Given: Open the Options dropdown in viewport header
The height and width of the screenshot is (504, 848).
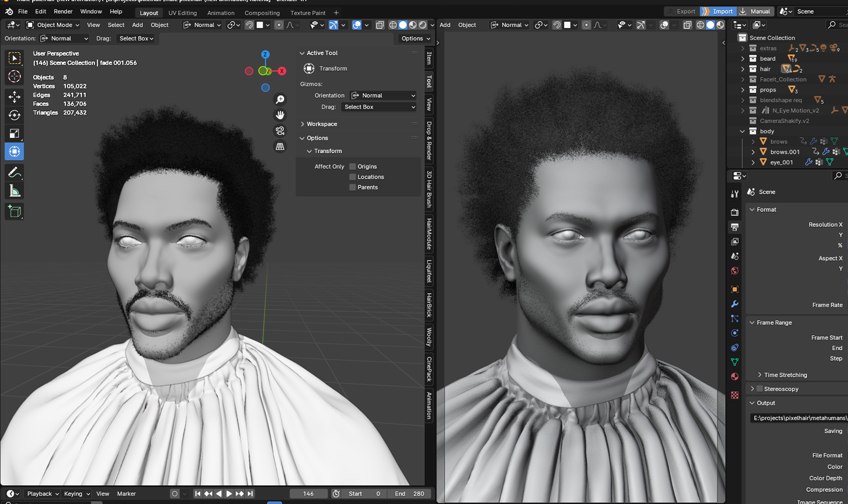Looking at the screenshot, I should 415,39.
